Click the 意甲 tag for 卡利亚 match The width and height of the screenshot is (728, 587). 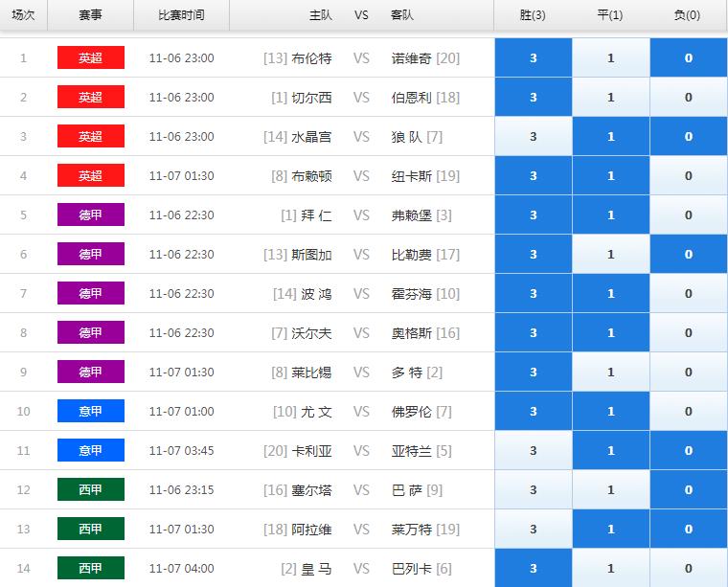coord(91,450)
